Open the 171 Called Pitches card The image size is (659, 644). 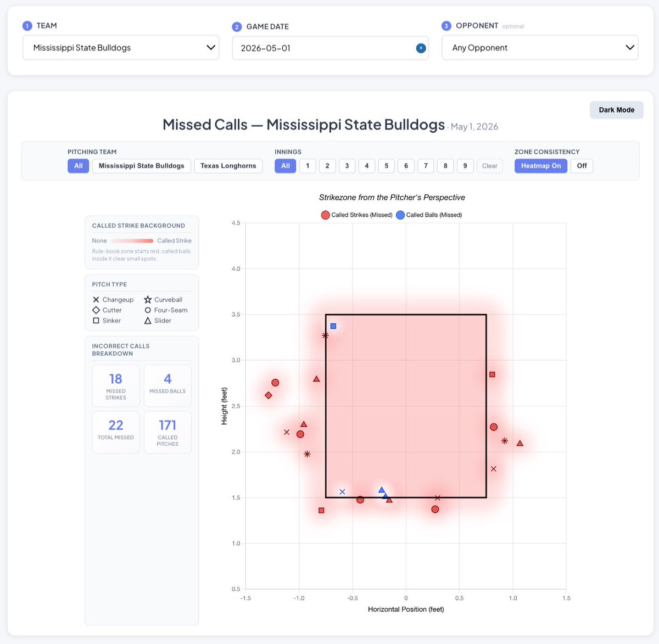coord(167,432)
